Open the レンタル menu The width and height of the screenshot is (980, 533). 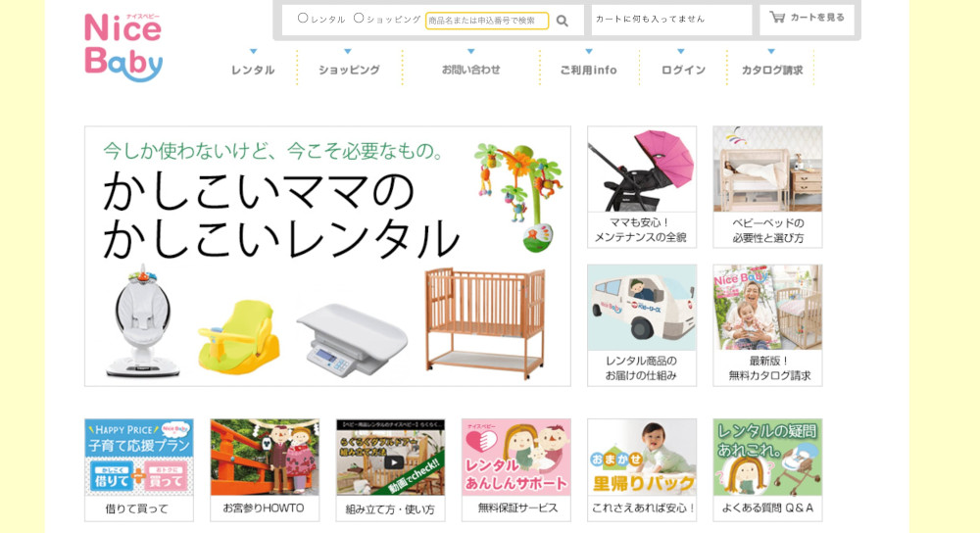click(x=253, y=70)
